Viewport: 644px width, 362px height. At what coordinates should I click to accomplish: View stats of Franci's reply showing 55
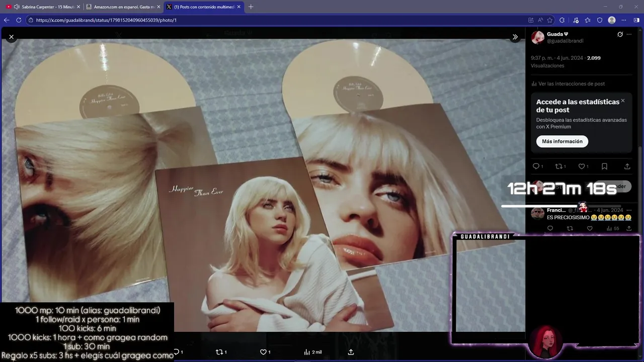click(613, 228)
